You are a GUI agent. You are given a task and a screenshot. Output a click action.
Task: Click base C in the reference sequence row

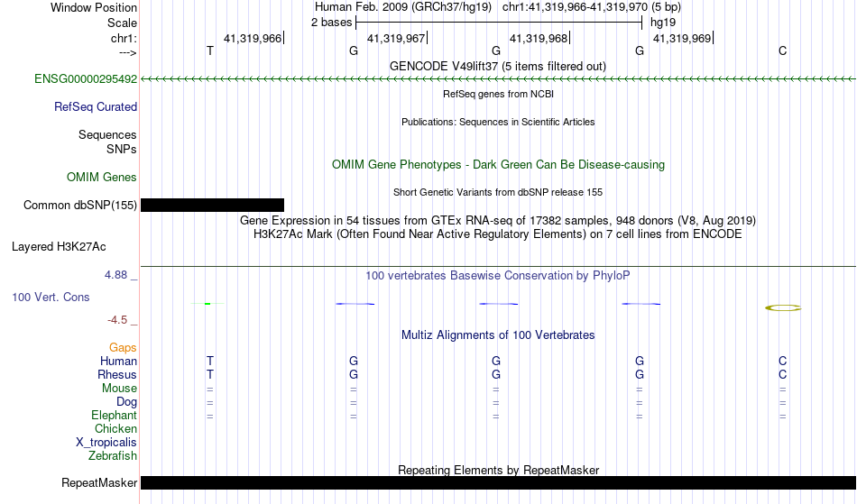coord(783,50)
